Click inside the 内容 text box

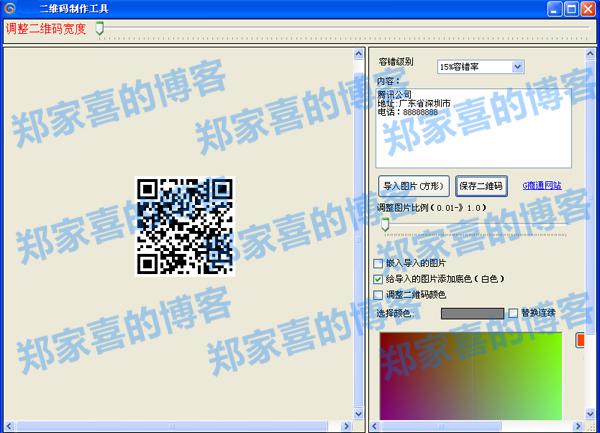[474, 128]
